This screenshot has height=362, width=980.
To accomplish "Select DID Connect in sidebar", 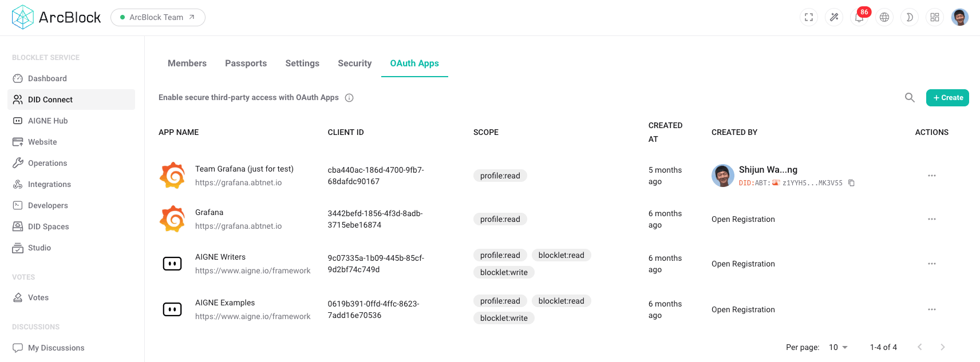I will tap(71, 100).
